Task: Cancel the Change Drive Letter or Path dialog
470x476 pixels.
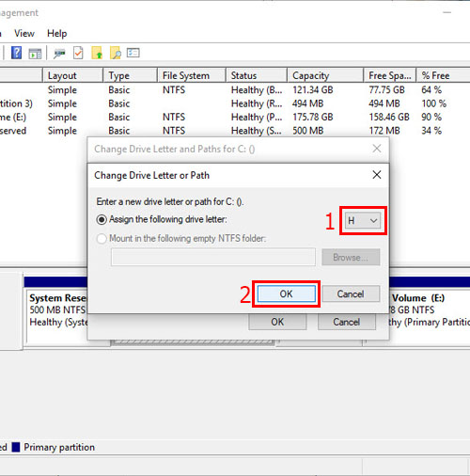Action: pos(351,294)
